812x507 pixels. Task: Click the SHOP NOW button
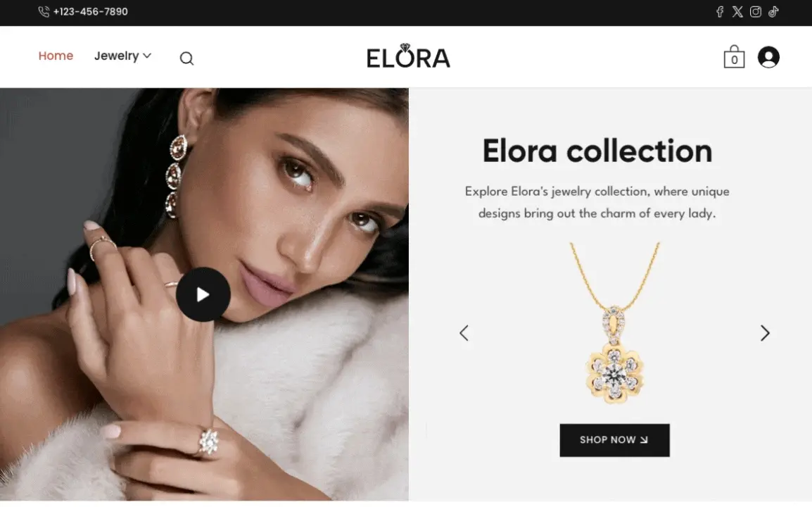(614, 440)
